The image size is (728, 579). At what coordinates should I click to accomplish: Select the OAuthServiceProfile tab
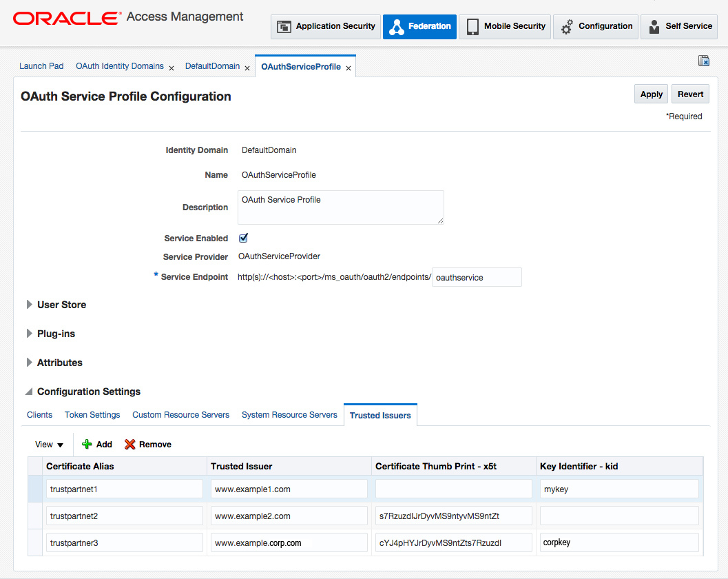point(301,66)
